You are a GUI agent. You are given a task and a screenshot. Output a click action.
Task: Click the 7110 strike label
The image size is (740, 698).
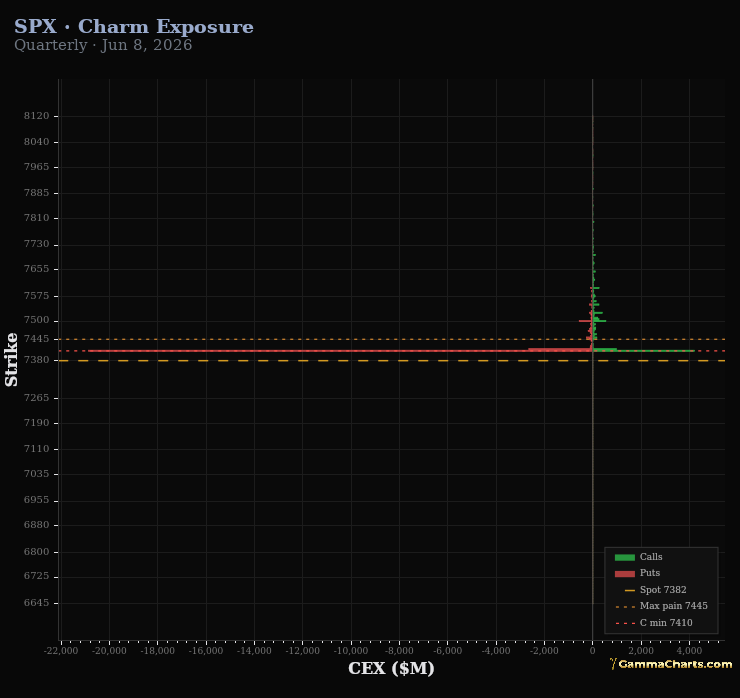click(x=37, y=449)
